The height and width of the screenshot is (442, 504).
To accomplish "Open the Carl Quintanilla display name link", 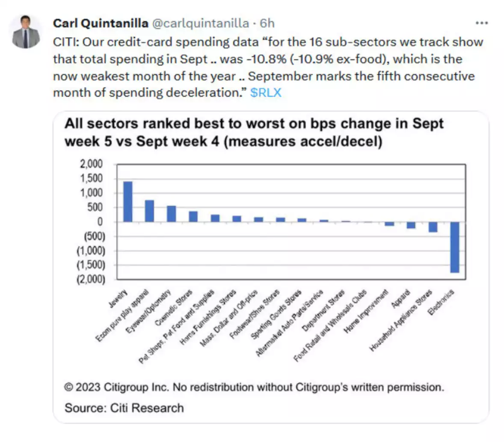I will point(101,23).
